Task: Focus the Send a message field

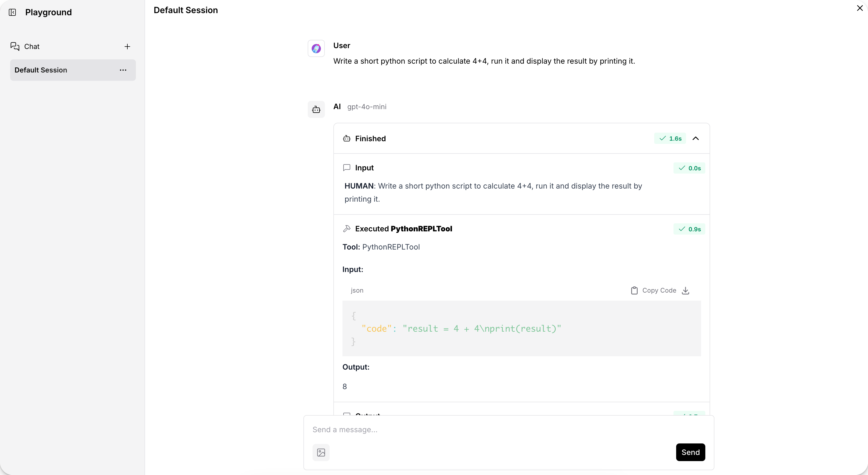Action: 472,430
